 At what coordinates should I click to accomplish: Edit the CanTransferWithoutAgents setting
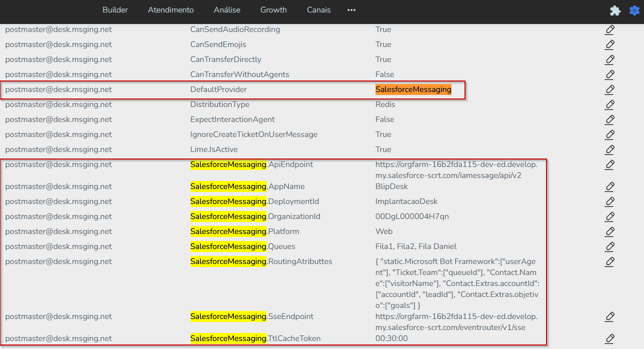click(609, 74)
